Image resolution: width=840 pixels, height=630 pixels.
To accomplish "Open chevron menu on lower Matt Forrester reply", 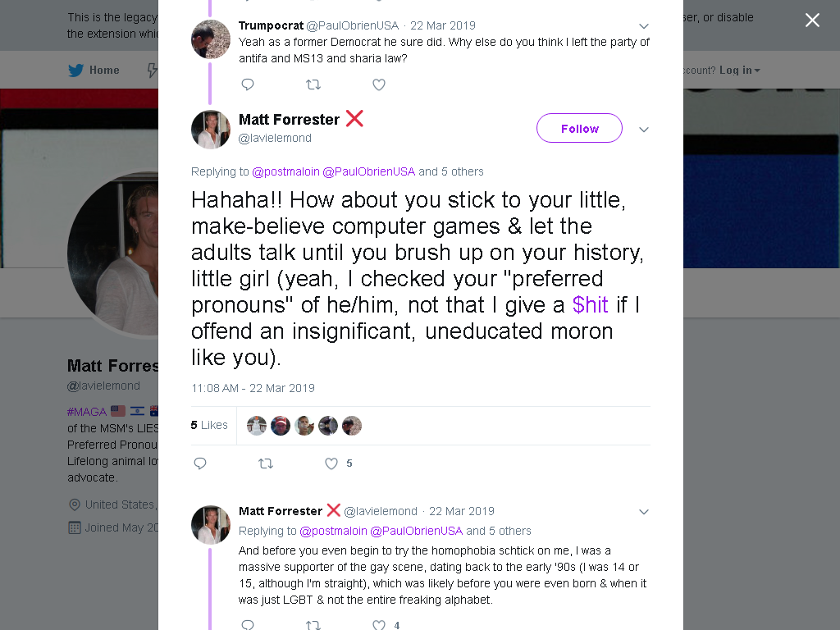I will 644,512.
